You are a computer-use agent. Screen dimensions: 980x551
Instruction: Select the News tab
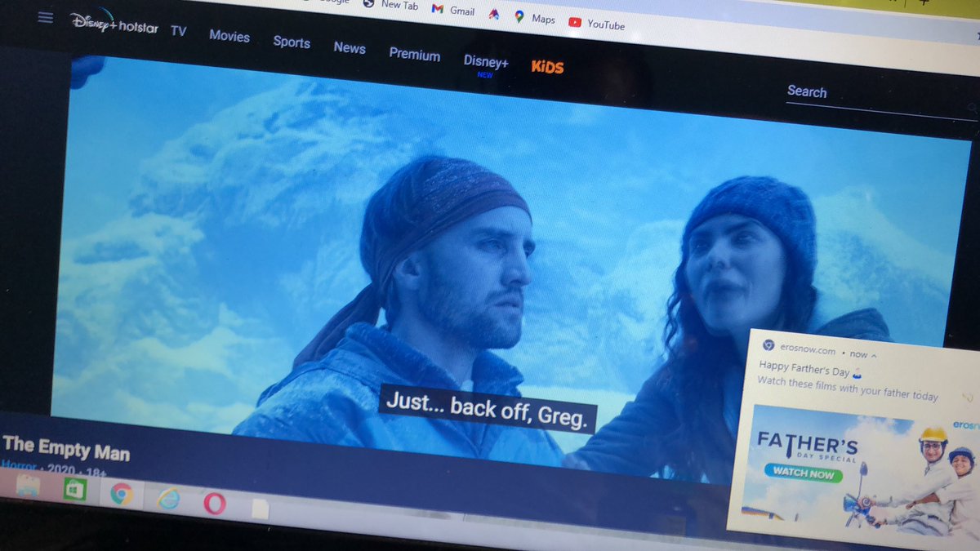click(x=350, y=48)
